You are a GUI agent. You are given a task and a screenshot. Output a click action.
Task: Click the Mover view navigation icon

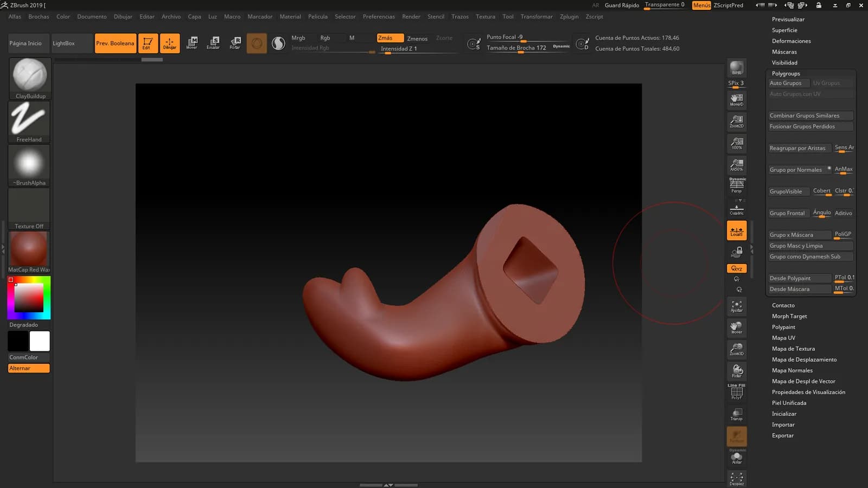[x=737, y=328]
